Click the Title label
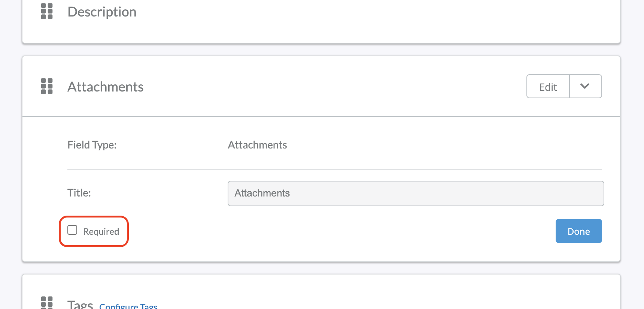This screenshot has width=644, height=309. pos(79,193)
